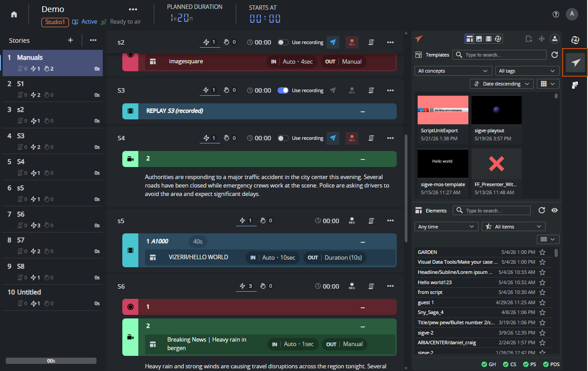Click OUT Duration (10s) pill

335,257
